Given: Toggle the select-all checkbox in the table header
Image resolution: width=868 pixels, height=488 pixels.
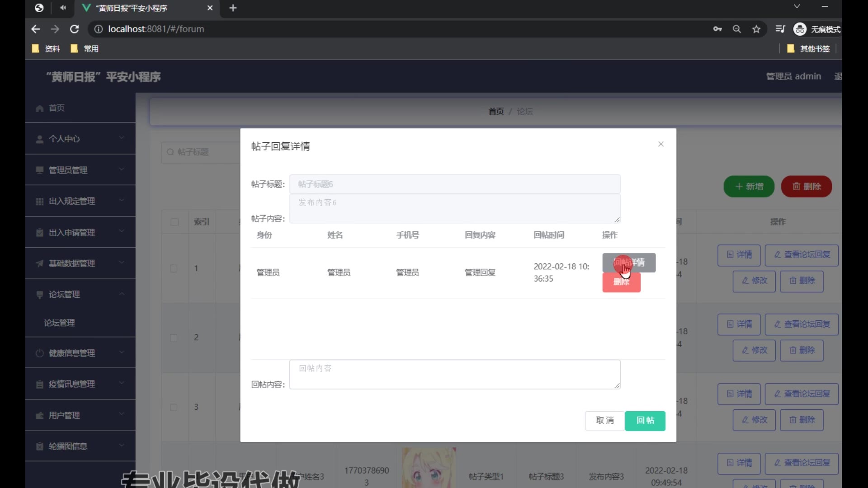Looking at the screenshot, I should 175,222.
